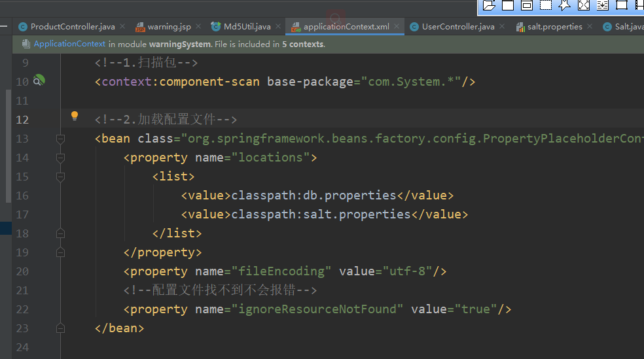The width and height of the screenshot is (644, 359).
Task: Click the opening '<list>' tag on line 15
Action: coord(173,177)
